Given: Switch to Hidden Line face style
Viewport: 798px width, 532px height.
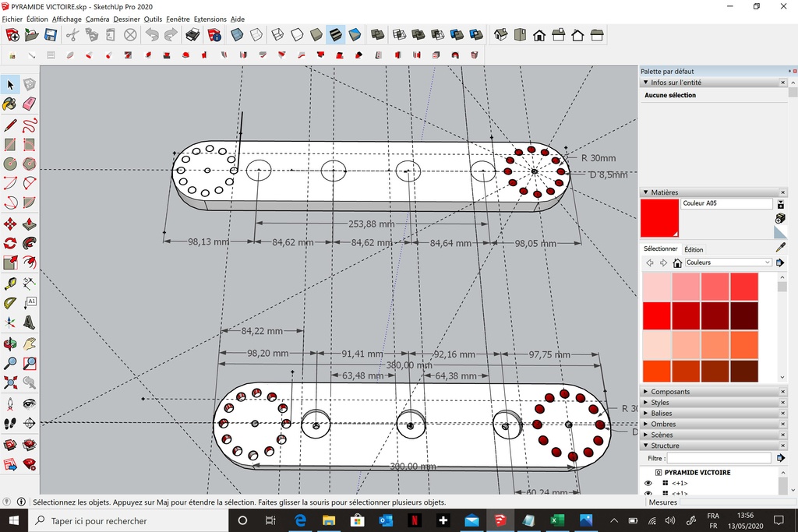Looking at the screenshot, I should [297, 35].
